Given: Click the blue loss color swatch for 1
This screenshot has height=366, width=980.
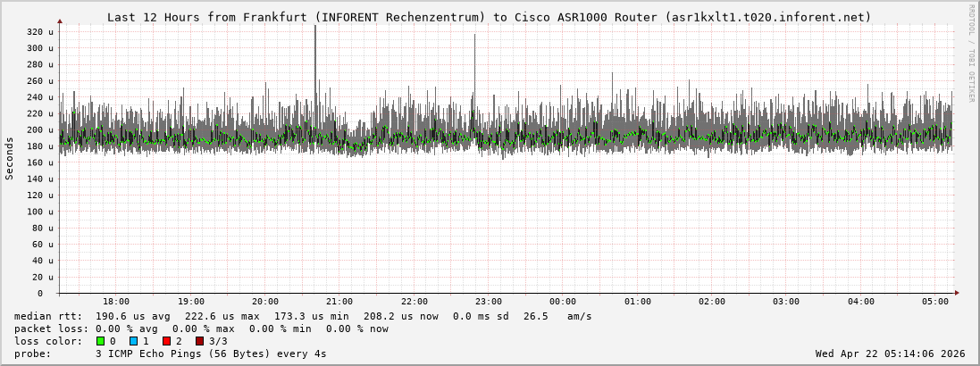Looking at the screenshot, I should click(133, 341).
